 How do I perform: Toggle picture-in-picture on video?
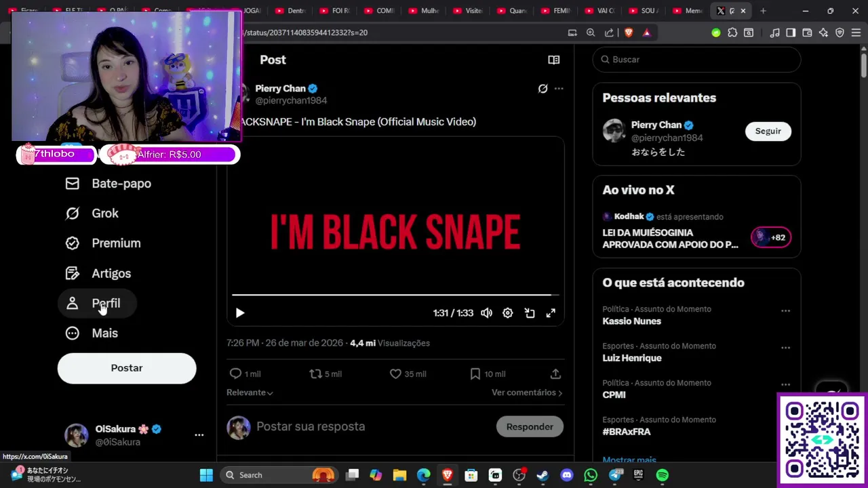(530, 313)
